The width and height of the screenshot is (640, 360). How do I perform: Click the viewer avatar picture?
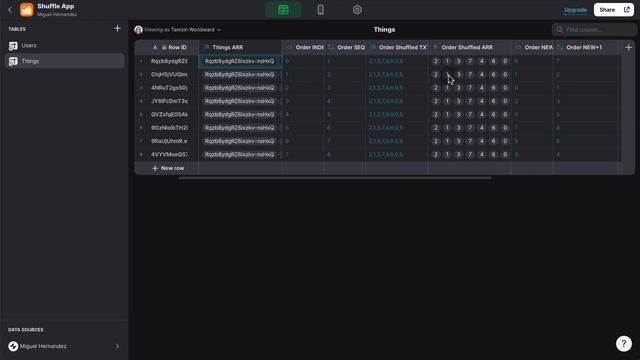[x=138, y=30]
